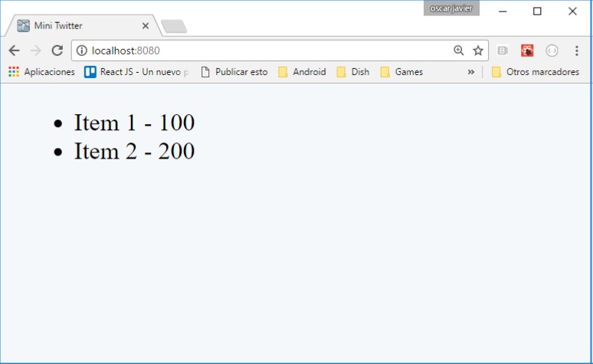
Task: Click the localhost:8080 address bar
Action: tap(260, 51)
